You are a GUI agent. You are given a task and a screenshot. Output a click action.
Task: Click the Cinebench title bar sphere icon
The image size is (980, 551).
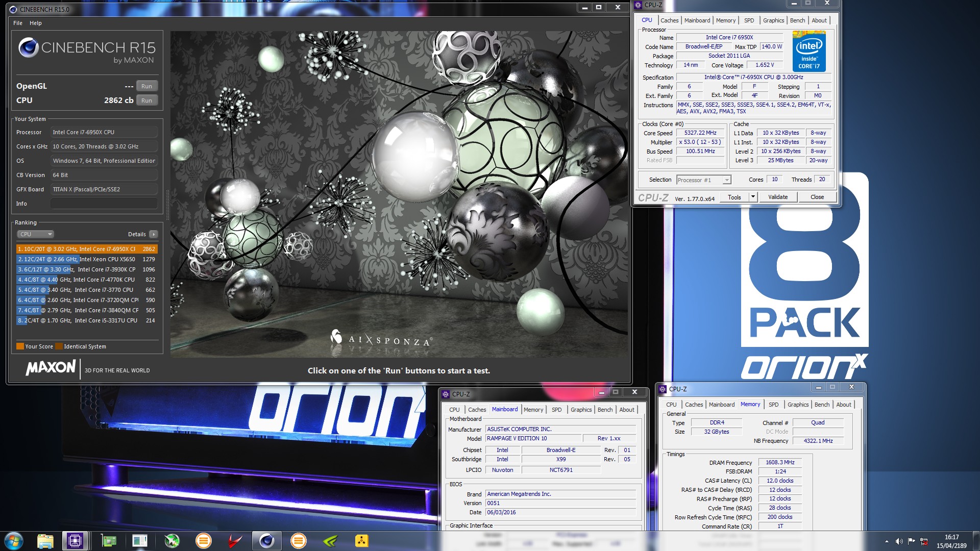[x=13, y=9]
